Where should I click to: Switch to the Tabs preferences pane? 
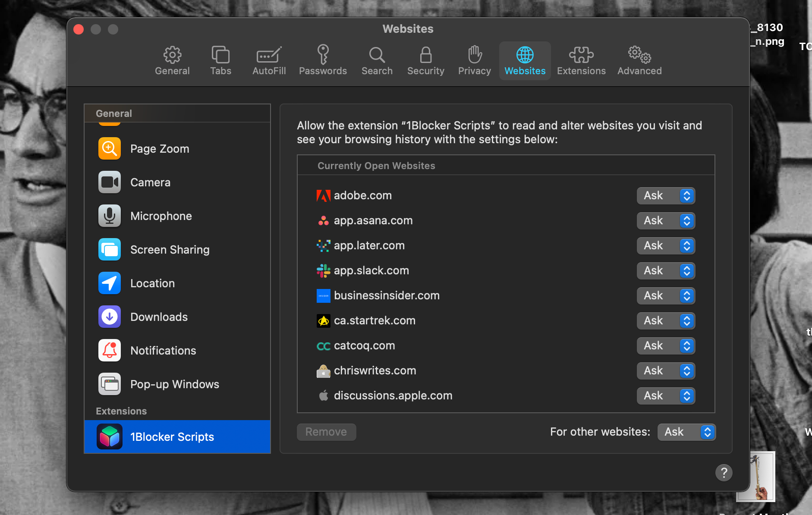(220, 61)
